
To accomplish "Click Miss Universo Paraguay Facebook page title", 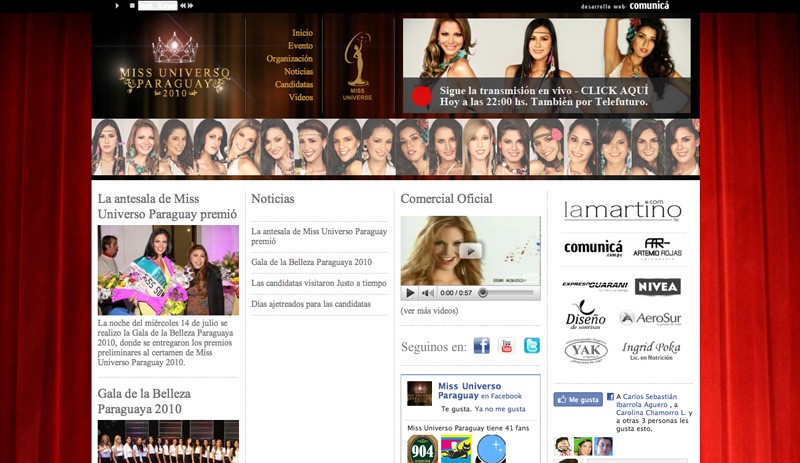I will (469, 391).
